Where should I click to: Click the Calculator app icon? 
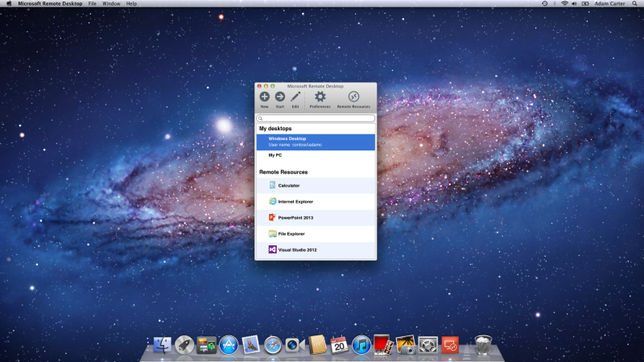(272, 185)
